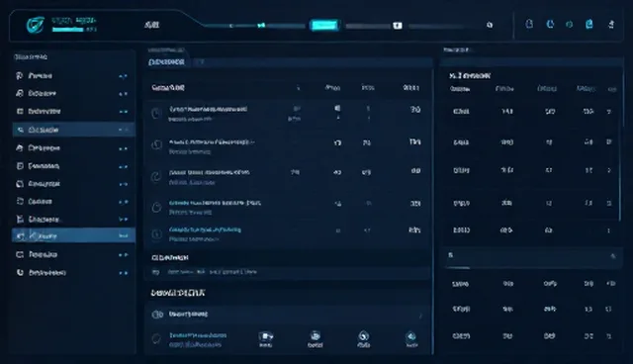Select the second sidebar item's icon

(20, 93)
